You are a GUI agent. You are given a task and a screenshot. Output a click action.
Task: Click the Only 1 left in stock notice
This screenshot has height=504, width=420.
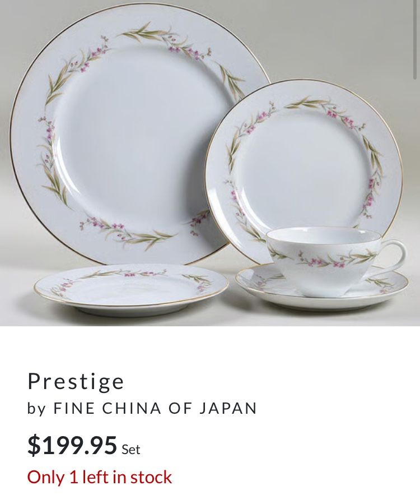[100, 477]
